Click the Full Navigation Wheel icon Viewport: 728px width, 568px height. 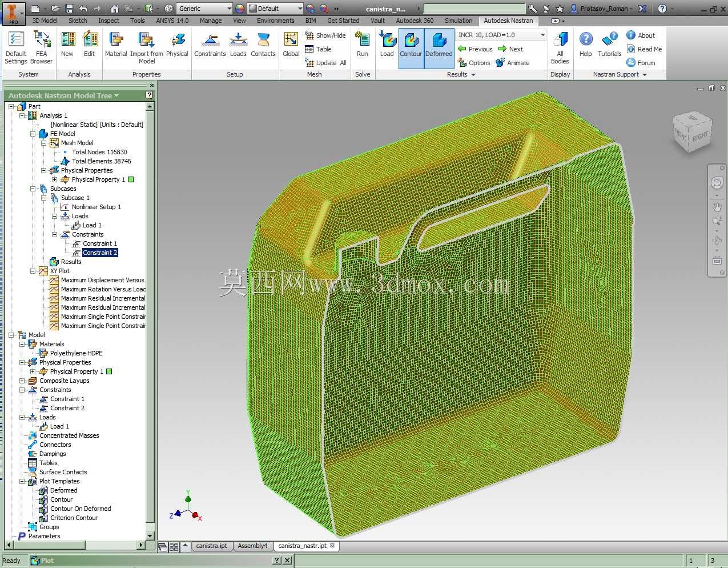[717, 183]
